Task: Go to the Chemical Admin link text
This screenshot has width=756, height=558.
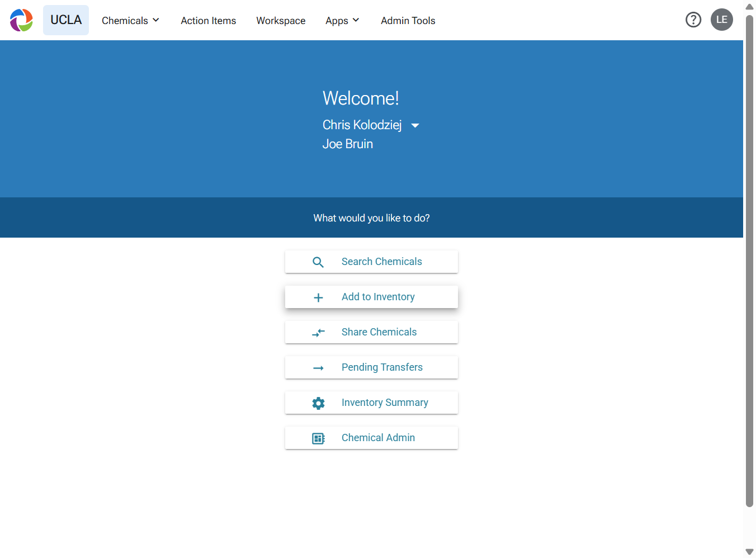Action: pos(378,438)
